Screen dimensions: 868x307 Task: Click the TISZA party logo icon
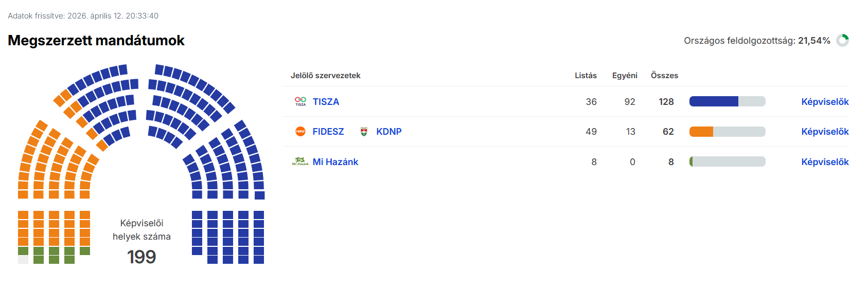[x=300, y=101]
